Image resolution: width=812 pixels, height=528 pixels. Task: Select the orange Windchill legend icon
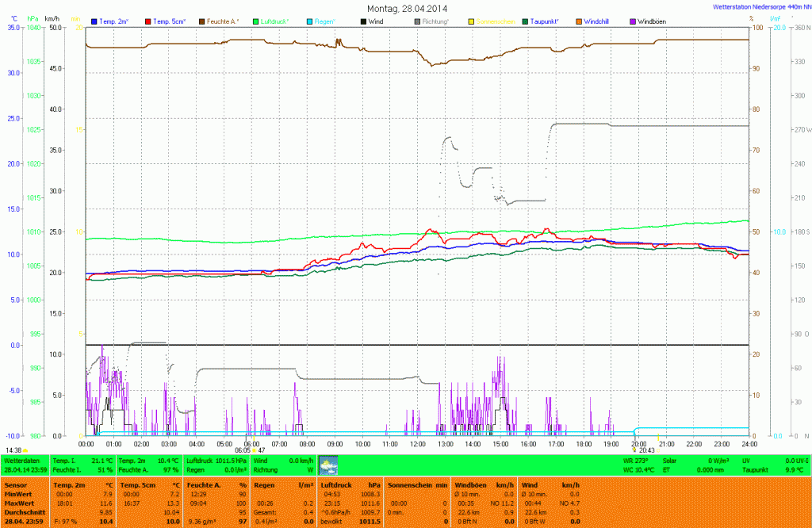click(579, 20)
